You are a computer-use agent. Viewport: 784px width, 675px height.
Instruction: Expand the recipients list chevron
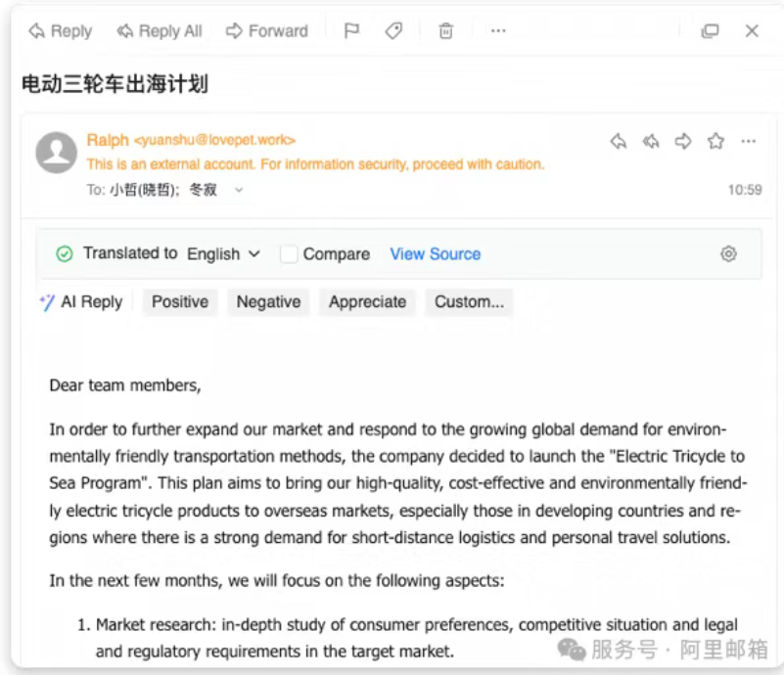click(x=238, y=191)
